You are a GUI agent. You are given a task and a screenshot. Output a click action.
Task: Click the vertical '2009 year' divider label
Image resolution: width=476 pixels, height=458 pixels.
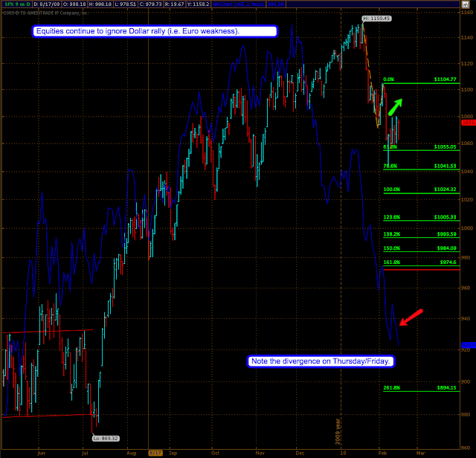coord(338,431)
